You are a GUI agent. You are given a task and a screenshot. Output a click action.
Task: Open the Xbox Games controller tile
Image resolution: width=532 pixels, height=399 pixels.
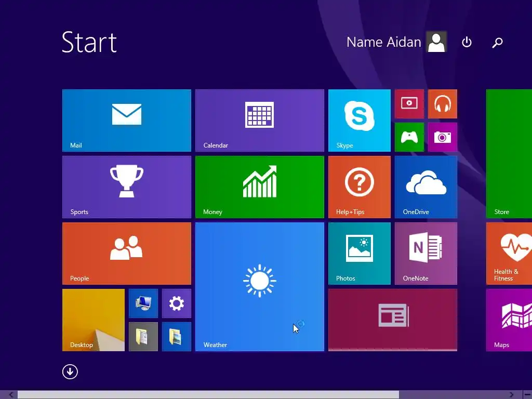click(x=409, y=137)
